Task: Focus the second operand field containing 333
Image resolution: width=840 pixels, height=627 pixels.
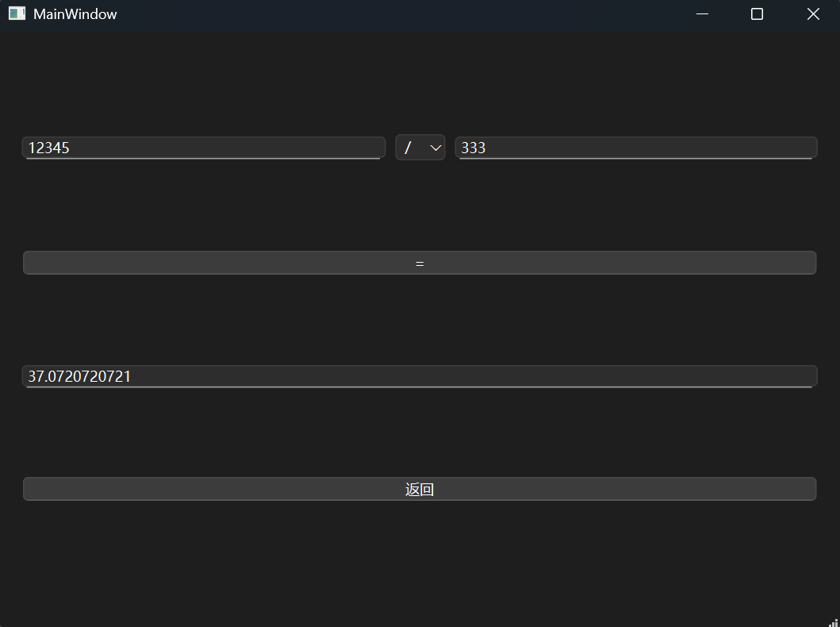Action: [x=635, y=148]
